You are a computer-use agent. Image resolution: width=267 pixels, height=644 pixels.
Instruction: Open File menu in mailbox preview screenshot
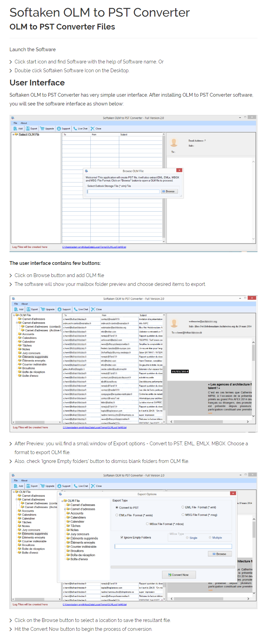pos(16,304)
